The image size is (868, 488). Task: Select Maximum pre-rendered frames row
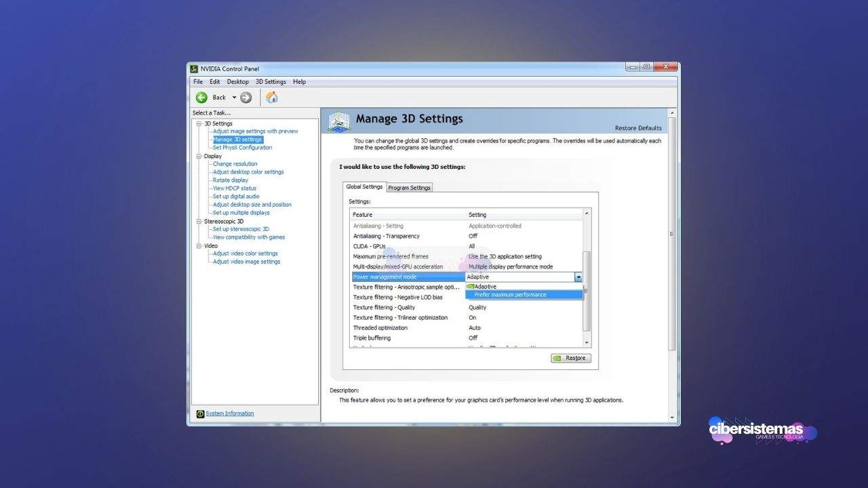coord(467,256)
